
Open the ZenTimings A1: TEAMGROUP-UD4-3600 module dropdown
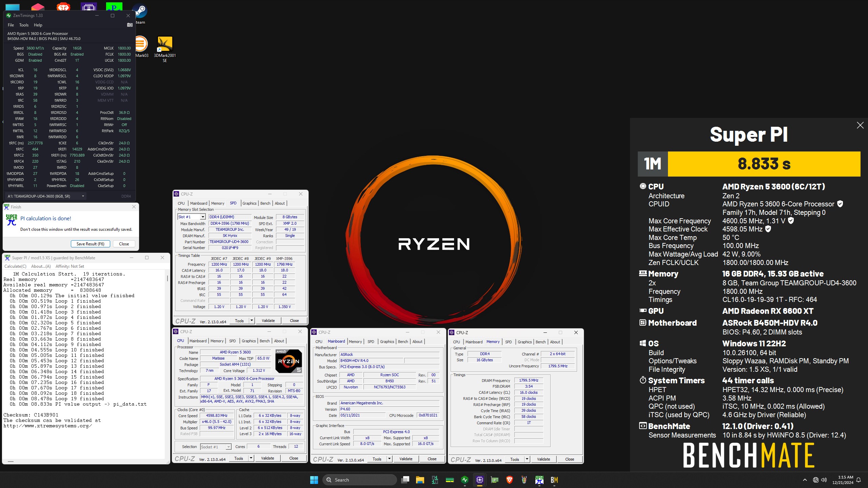pyautogui.click(x=46, y=196)
